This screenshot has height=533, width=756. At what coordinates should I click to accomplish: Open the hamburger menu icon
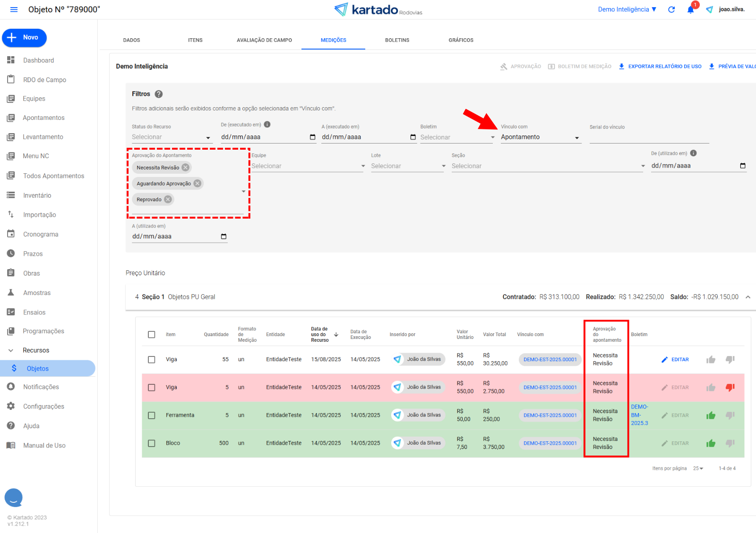[x=14, y=9]
